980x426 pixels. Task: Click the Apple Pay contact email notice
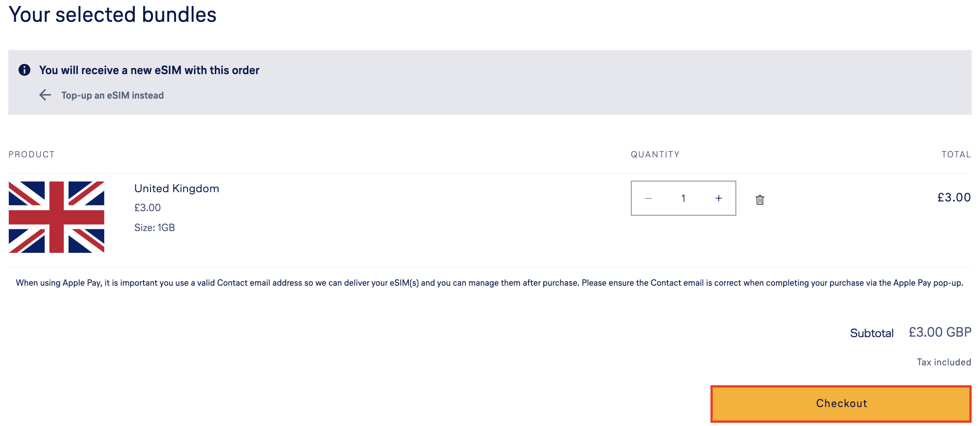490,282
